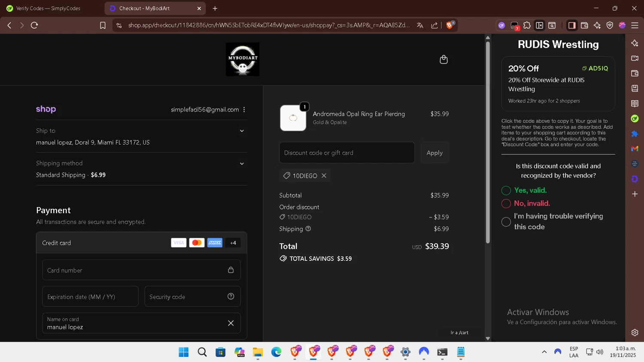Expand the Ship to section
This screenshot has height=362, width=644.
click(x=242, y=131)
